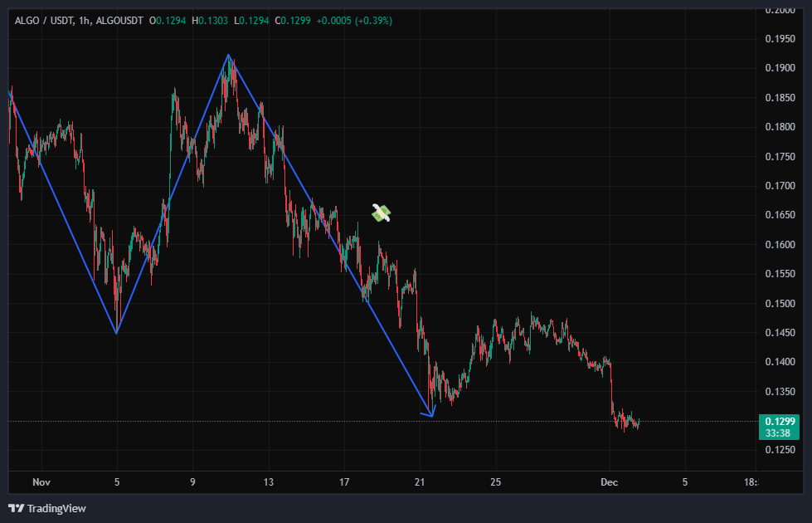Click the 0.1650 price axis label

[x=778, y=215]
